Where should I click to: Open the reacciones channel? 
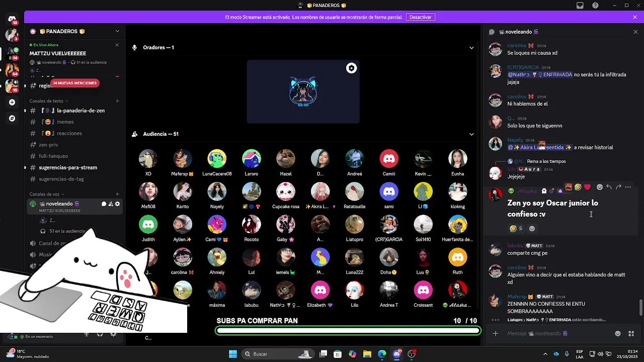tap(74, 133)
